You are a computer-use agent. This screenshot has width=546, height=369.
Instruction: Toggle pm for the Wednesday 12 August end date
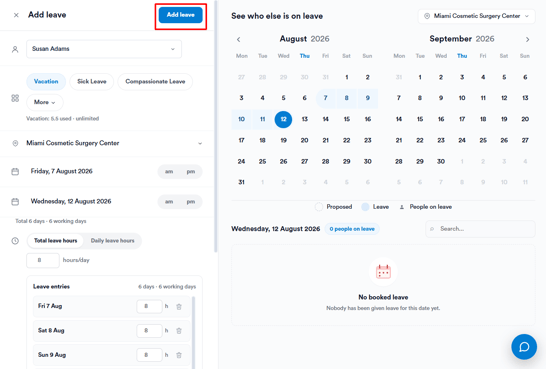pos(190,202)
